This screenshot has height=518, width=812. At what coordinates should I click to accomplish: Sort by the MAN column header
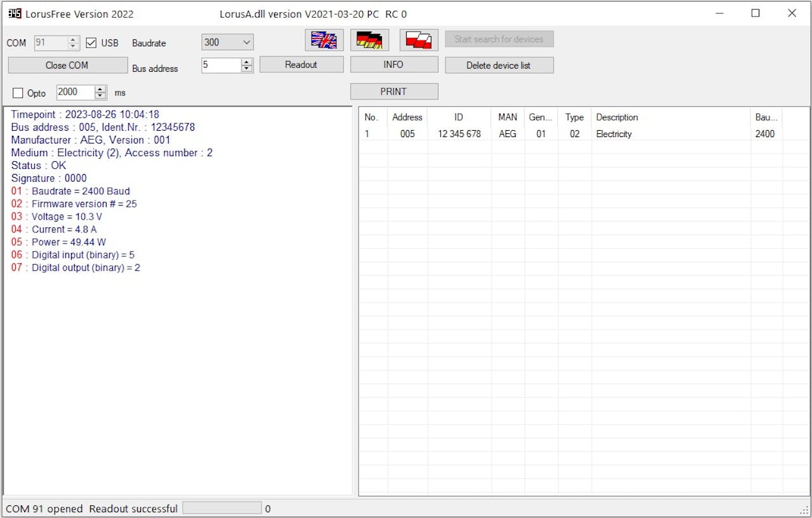pyautogui.click(x=507, y=117)
